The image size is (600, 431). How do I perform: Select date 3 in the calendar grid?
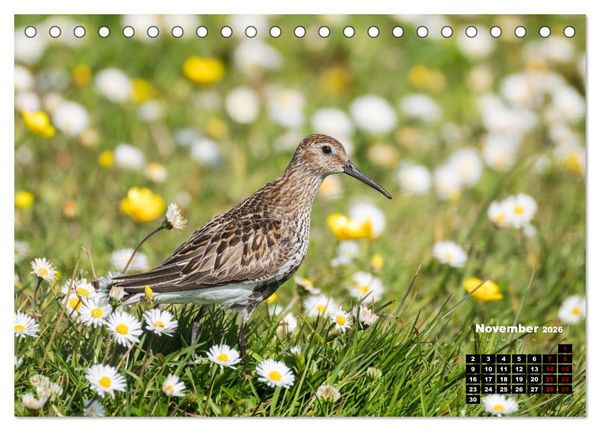(x=488, y=359)
